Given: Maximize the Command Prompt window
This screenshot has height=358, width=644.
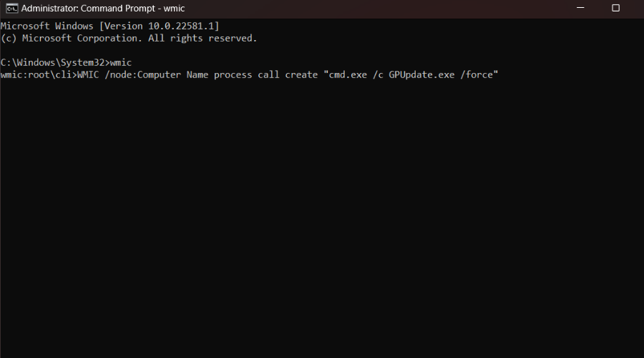Looking at the screenshot, I should point(615,9).
